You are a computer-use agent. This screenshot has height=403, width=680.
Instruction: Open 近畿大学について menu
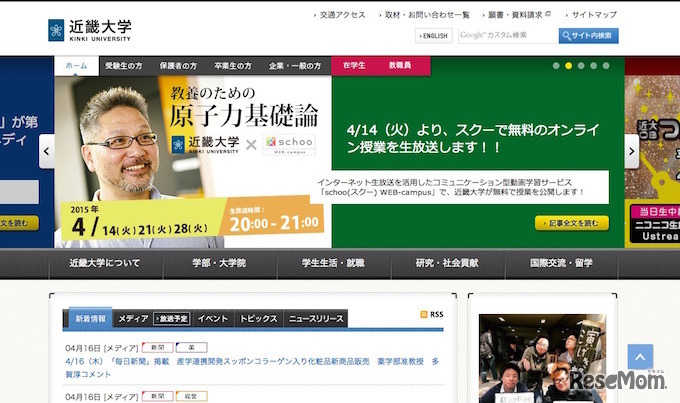click(105, 263)
